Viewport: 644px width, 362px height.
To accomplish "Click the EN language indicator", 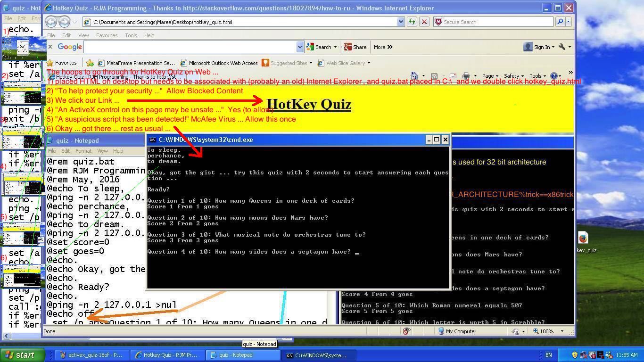I will tap(548, 355).
